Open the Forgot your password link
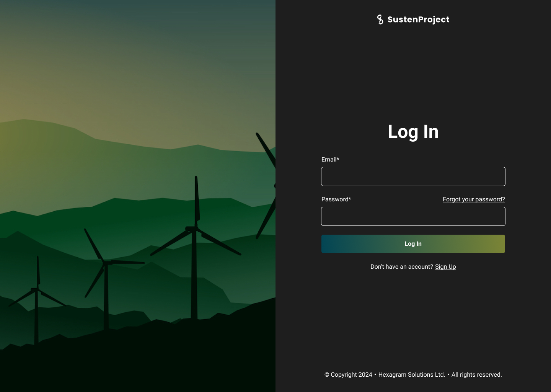The height and width of the screenshot is (392, 551). [x=473, y=199]
